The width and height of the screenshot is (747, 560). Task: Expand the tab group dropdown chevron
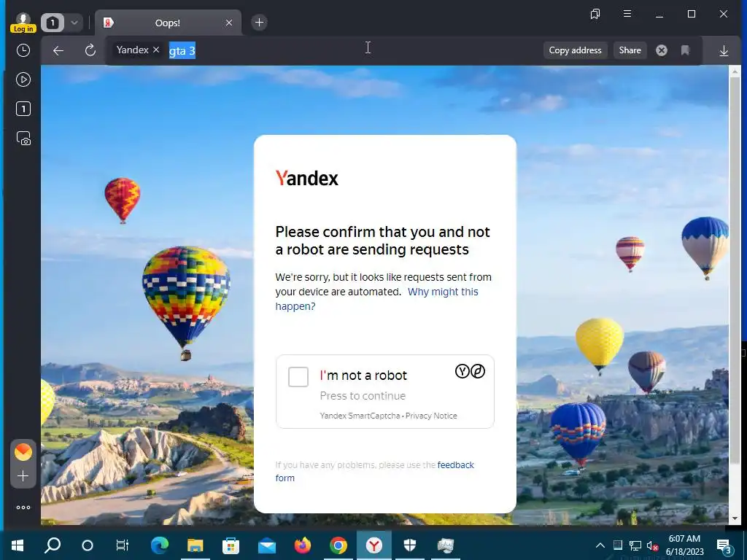(x=74, y=23)
